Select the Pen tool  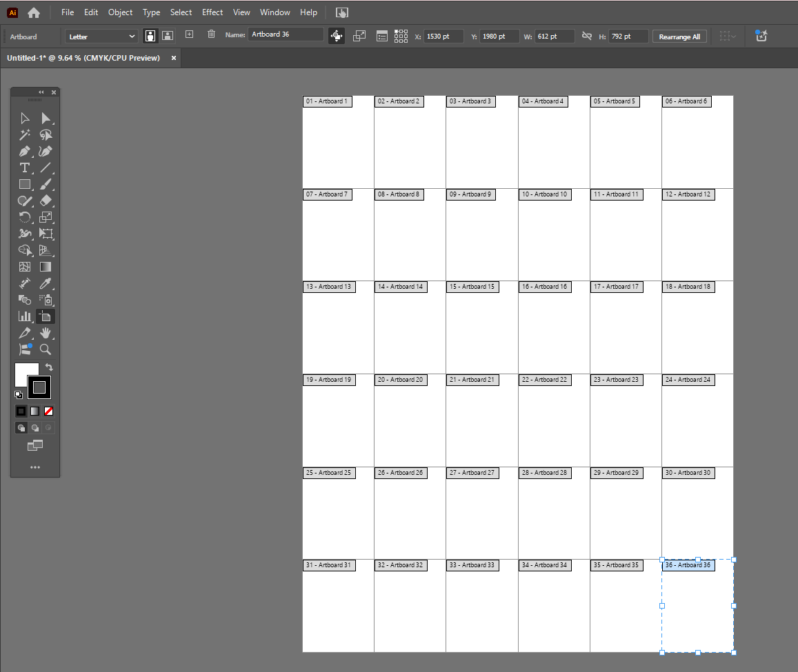point(24,151)
